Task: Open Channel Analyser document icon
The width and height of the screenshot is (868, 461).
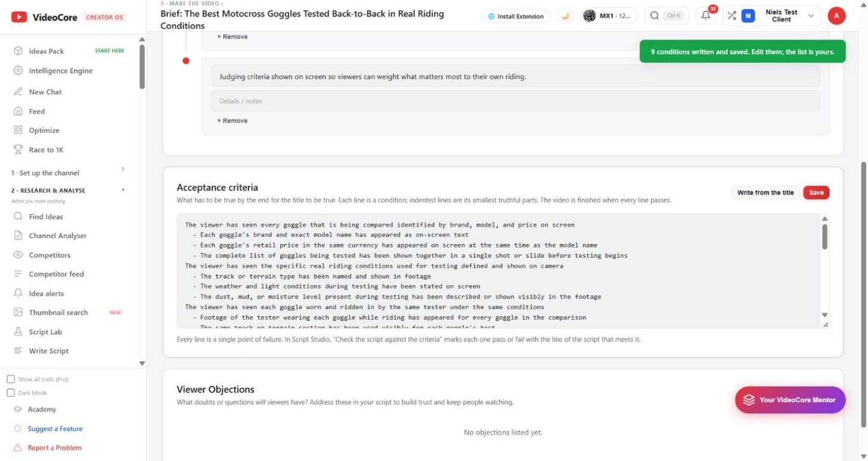Action: click(18, 236)
